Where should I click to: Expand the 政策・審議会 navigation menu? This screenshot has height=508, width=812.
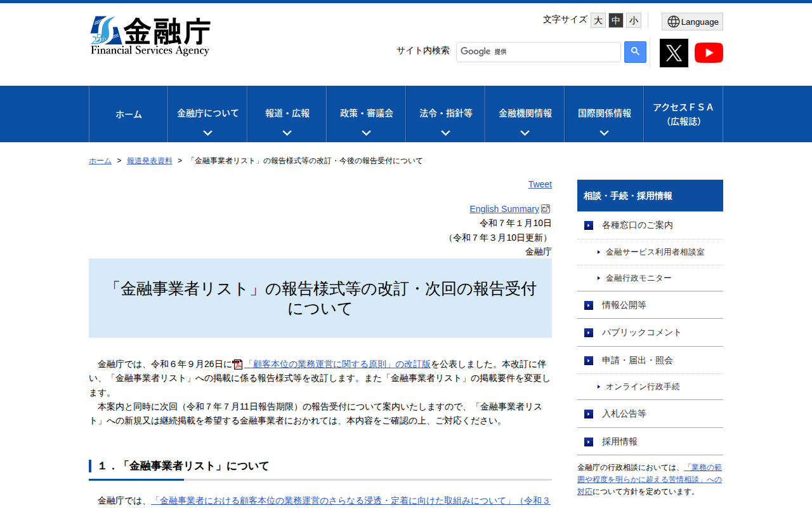(365, 114)
